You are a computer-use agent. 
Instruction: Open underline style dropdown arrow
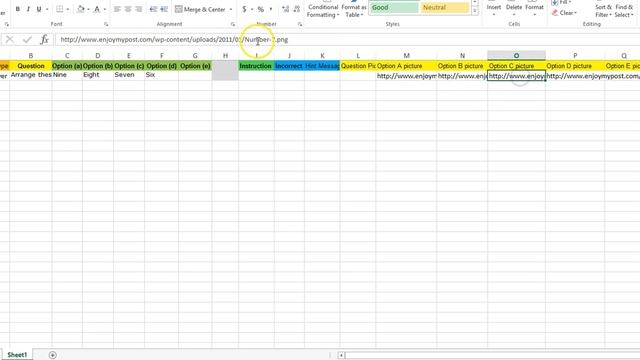click(47, 9)
